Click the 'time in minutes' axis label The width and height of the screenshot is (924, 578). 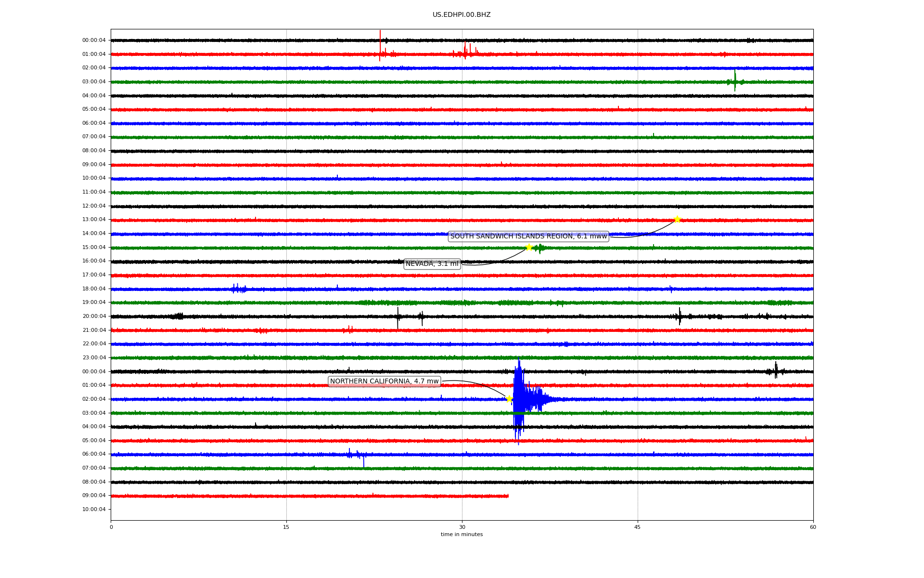(x=462, y=535)
